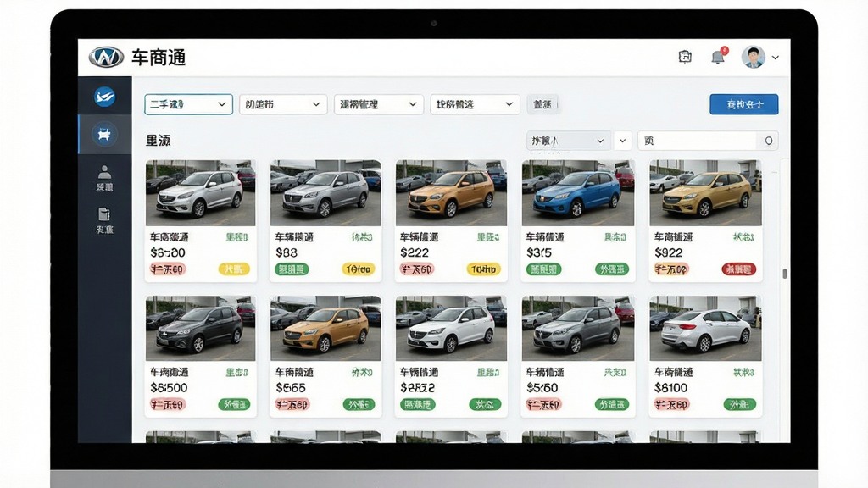Click the price text "$565"

[x=291, y=388]
